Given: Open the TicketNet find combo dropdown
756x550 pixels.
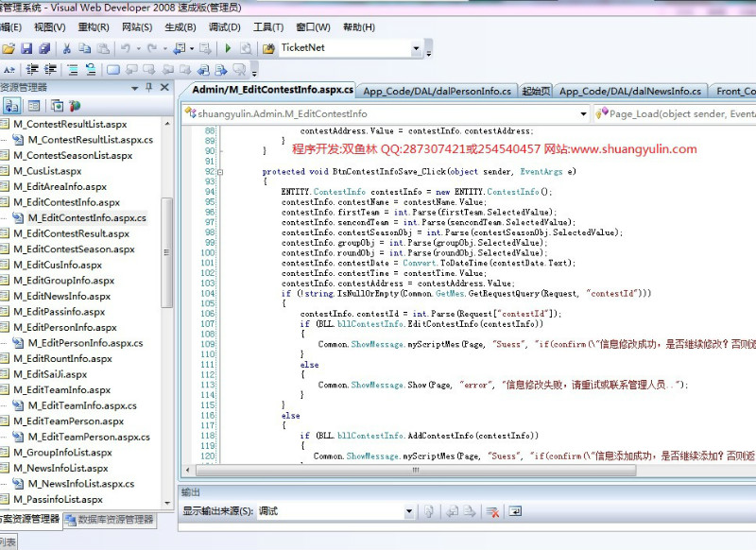Looking at the screenshot, I should (x=416, y=48).
